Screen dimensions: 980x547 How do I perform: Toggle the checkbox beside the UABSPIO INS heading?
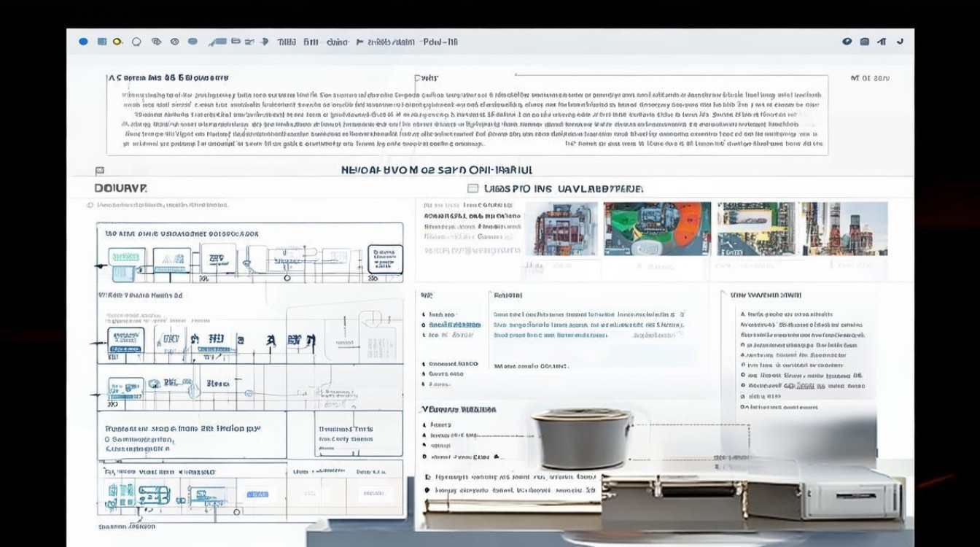pyautogui.click(x=472, y=189)
